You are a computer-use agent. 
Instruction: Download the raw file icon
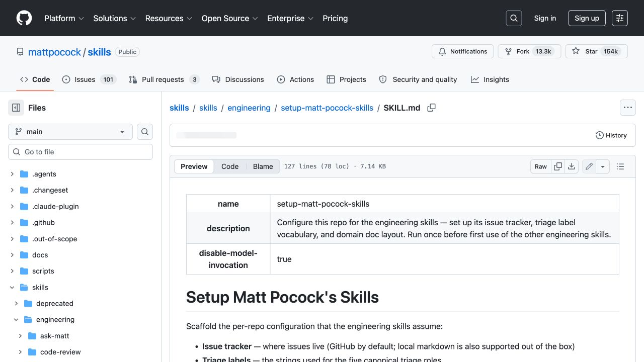(572, 166)
